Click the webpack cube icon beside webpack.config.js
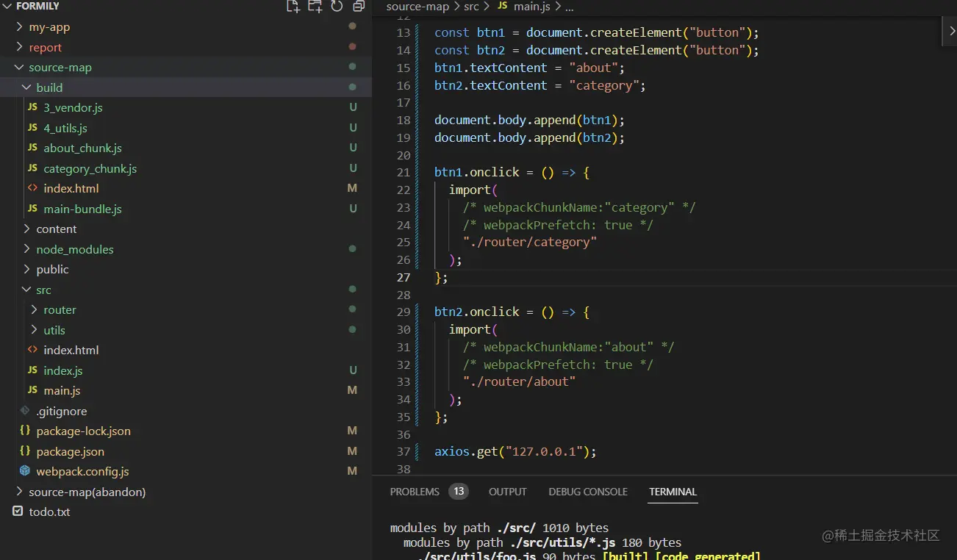The height and width of the screenshot is (560, 957). pos(25,471)
